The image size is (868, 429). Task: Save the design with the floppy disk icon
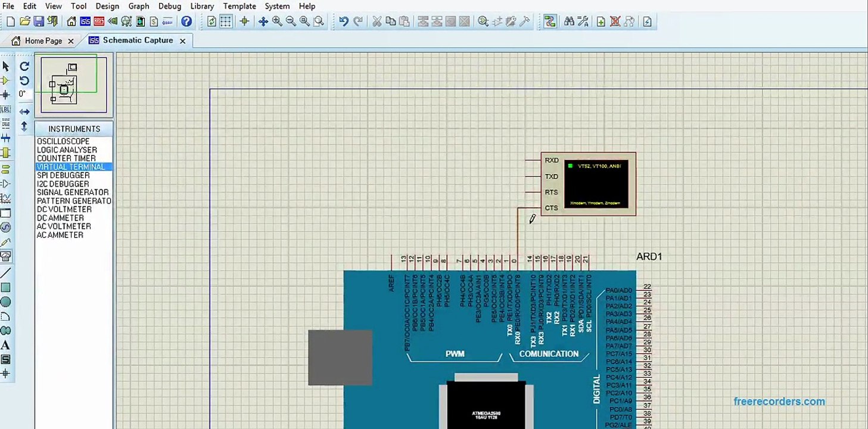[39, 21]
